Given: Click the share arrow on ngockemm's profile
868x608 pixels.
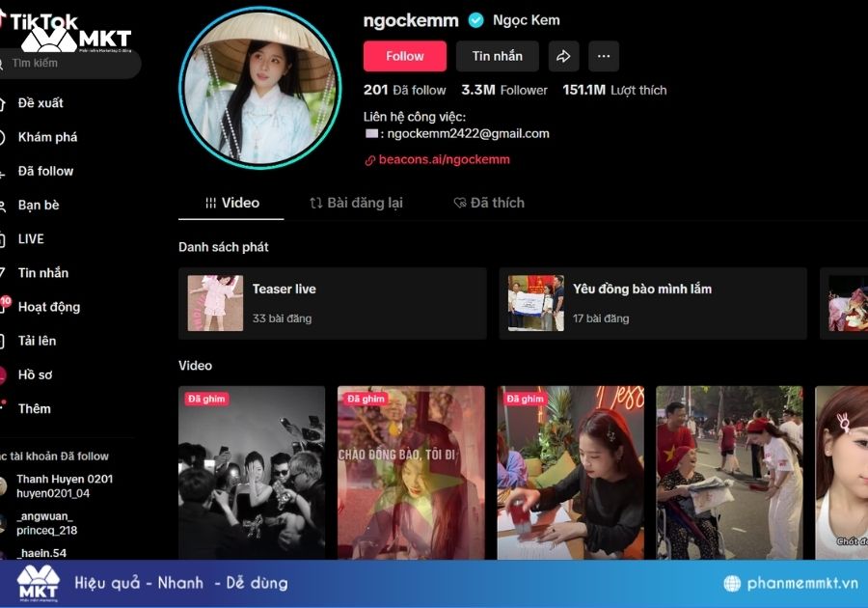Looking at the screenshot, I should [x=564, y=56].
